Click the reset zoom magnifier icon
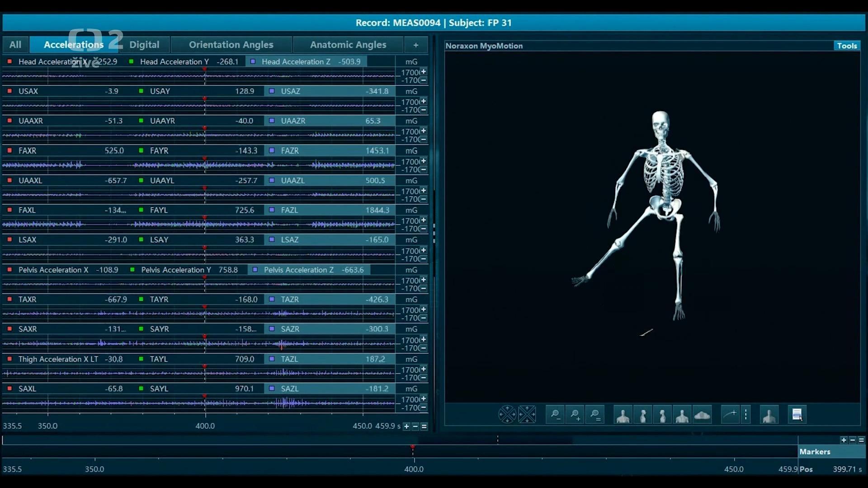 tap(595, 415)
